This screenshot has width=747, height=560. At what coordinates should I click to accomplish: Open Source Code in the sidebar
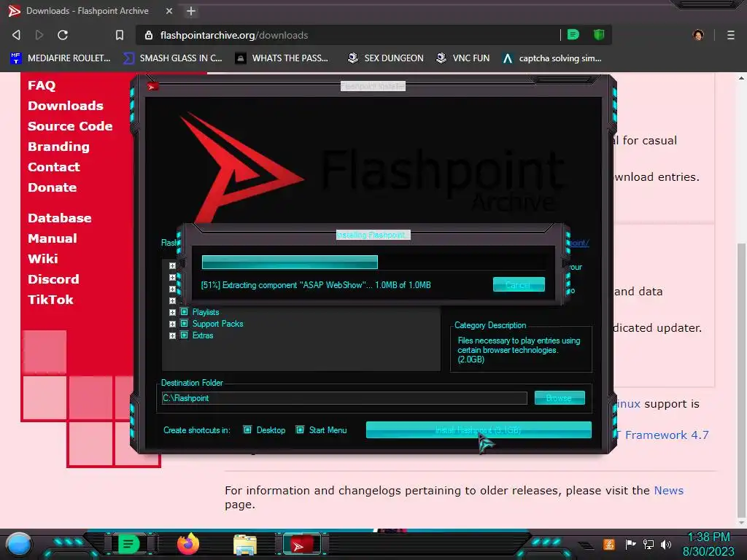[70, 126]
